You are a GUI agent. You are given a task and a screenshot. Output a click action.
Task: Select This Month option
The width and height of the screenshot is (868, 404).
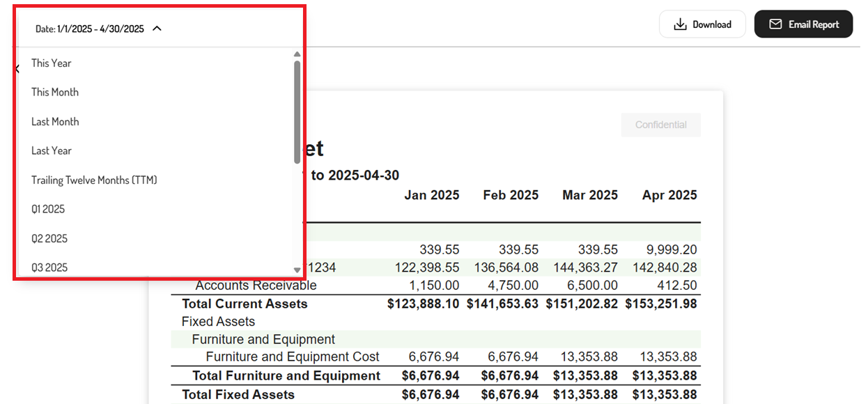click(x=55, y=92)
